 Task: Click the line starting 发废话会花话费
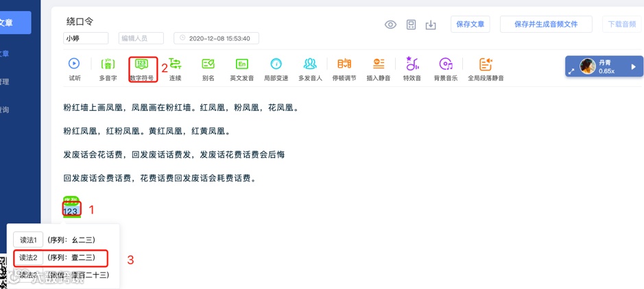click(174, 155)
